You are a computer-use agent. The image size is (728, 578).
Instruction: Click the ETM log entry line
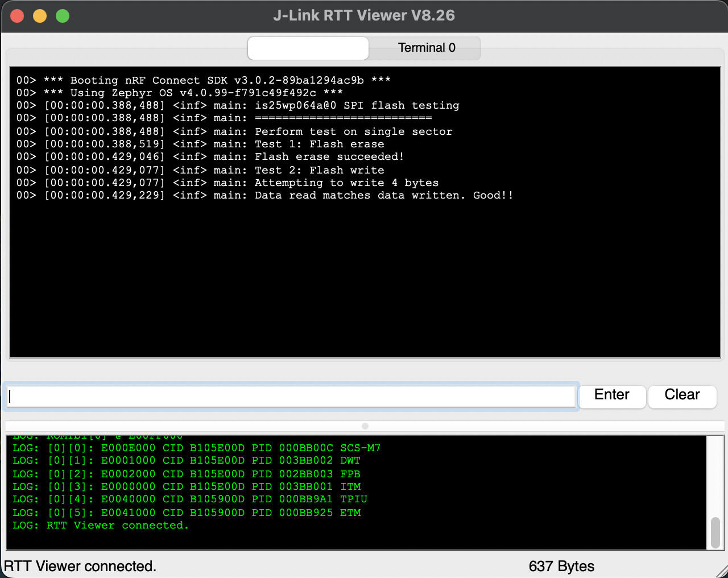[x=187, y=513]
